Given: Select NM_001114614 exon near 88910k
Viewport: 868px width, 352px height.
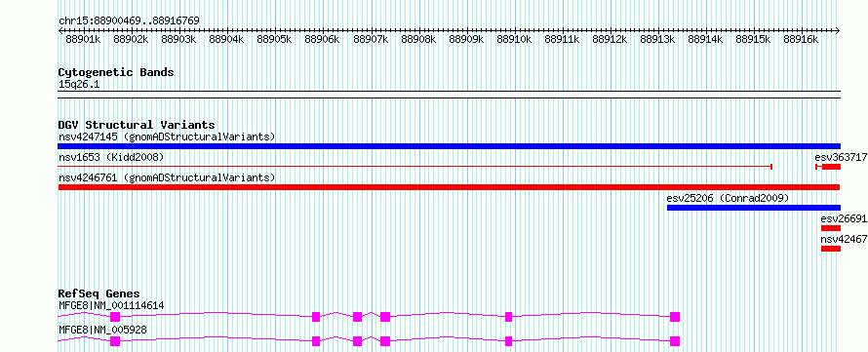Looking at the screenshot, I should point(509,317).
